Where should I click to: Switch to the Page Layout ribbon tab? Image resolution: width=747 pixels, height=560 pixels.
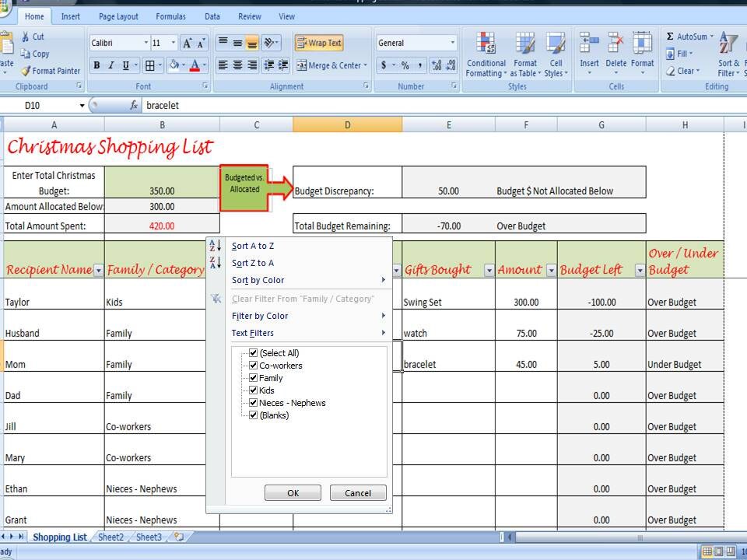(118, 16)
